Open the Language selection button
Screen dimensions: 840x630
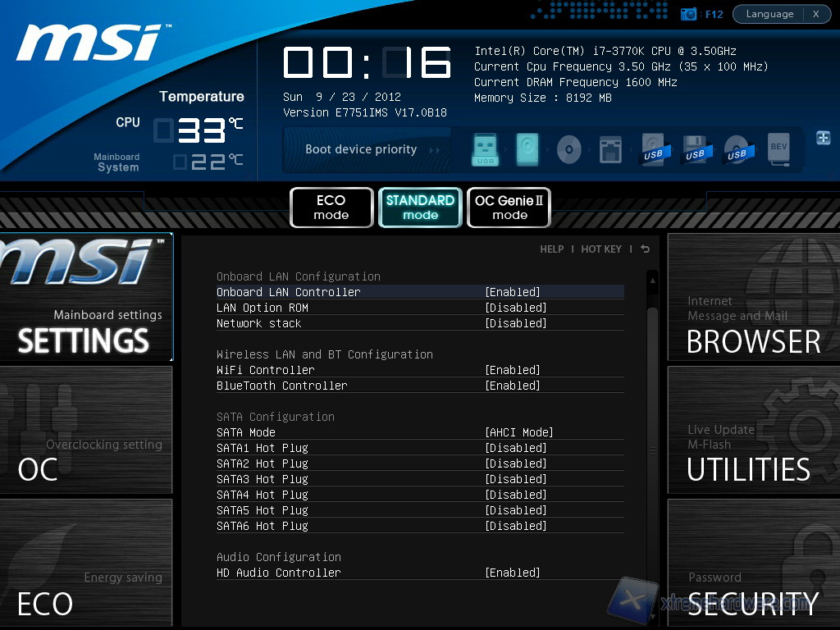(x=769, y=14)
